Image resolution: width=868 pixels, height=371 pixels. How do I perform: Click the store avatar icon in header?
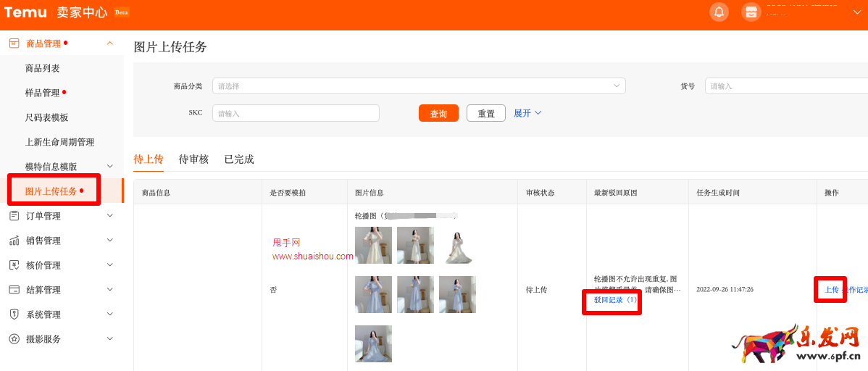[751, 12]
